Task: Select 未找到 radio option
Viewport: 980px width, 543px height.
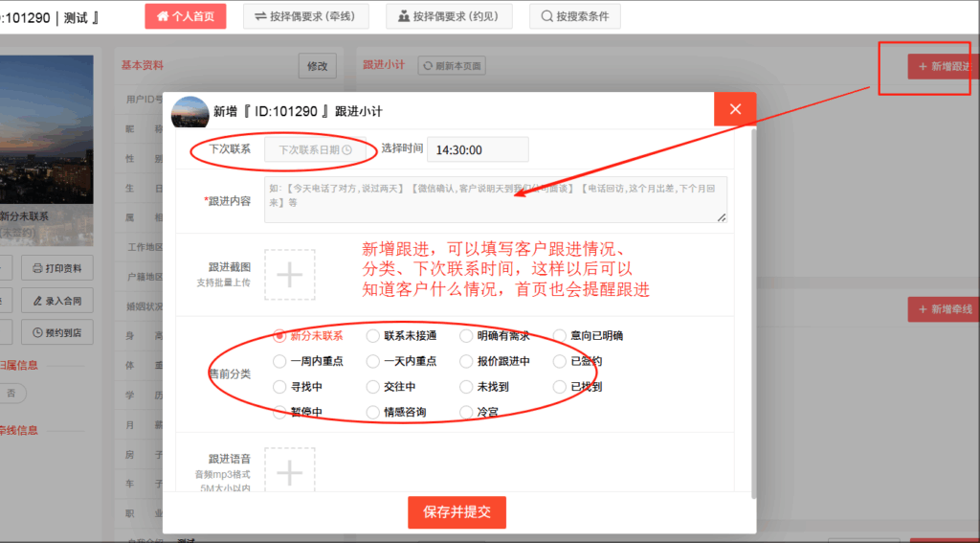Action: [x=466, y=387]
